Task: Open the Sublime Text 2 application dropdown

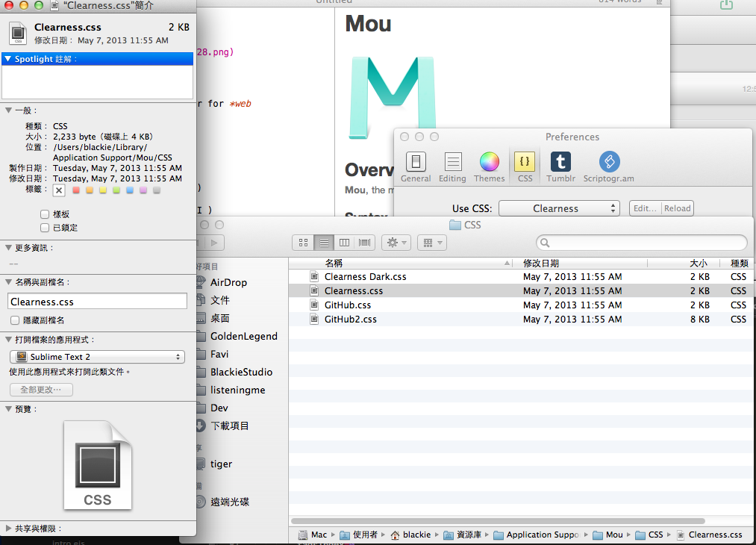Action: (97, 357)
